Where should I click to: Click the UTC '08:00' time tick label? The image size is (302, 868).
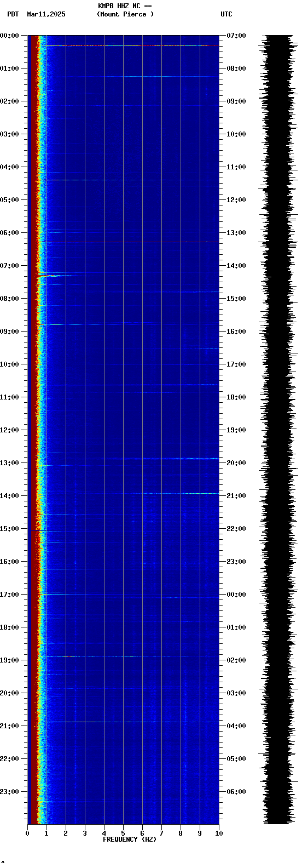point(236,68)
